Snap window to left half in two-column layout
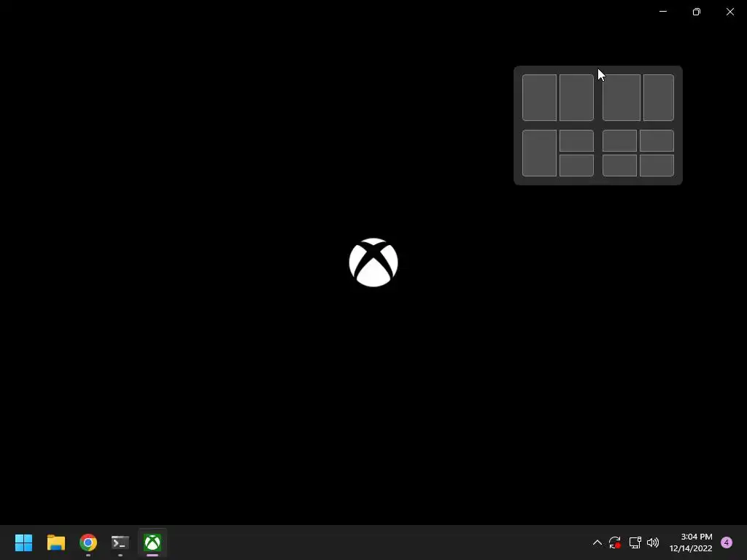This screenshot has height=560, width=747. click(x=539, y=98)
